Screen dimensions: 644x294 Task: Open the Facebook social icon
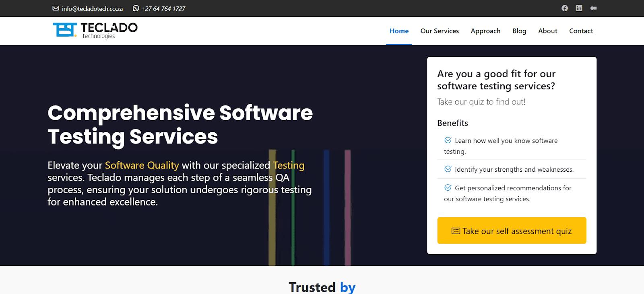click(x=565, y=8)
